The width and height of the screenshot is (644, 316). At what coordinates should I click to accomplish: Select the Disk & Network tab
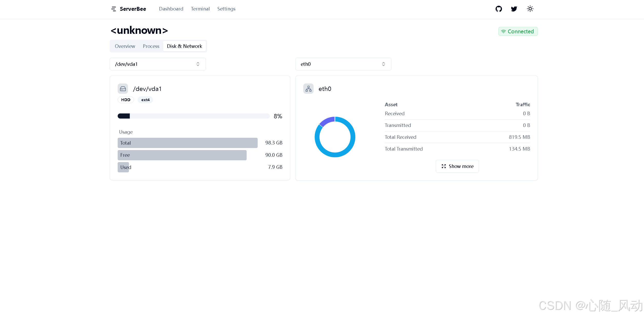[184, 46]
